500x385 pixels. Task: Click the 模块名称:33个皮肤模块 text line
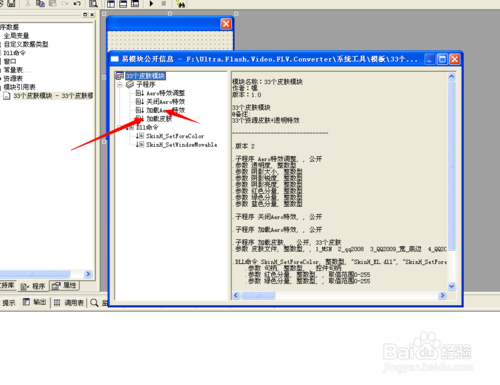267,82
